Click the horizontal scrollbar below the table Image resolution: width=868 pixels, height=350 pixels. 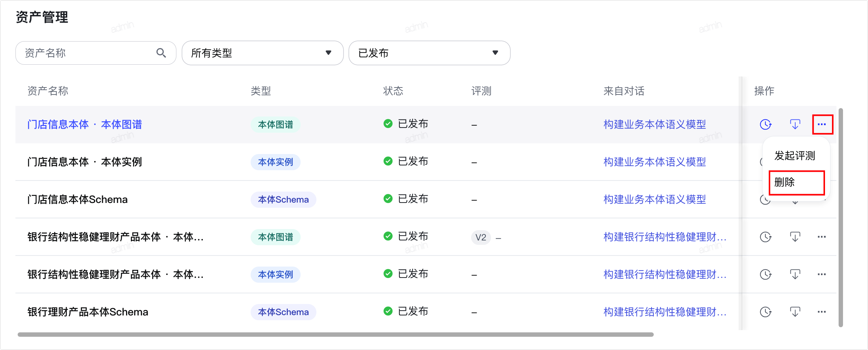(336, 335)
